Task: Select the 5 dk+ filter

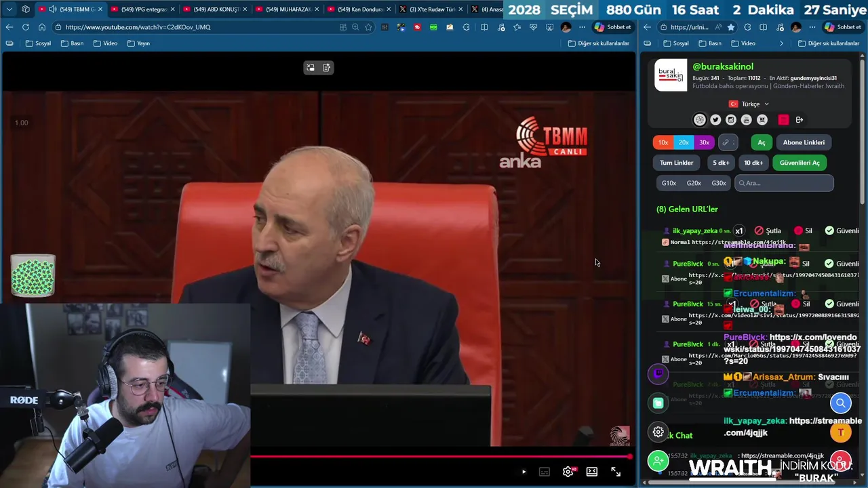Action: point(721,163)
